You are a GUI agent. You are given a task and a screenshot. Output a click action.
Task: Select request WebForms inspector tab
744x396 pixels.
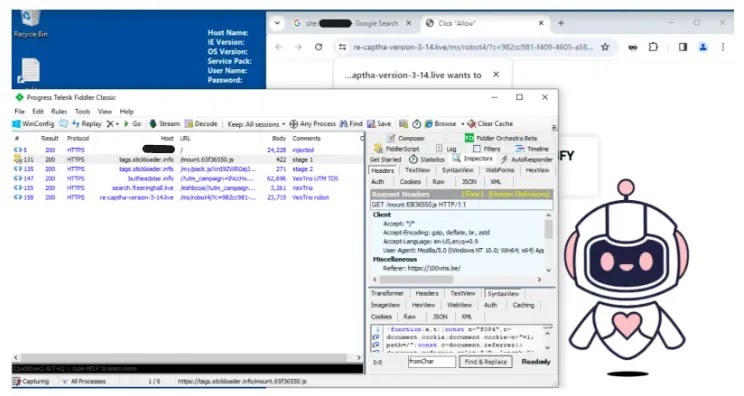pyautogui.click(x=500, y=170)
